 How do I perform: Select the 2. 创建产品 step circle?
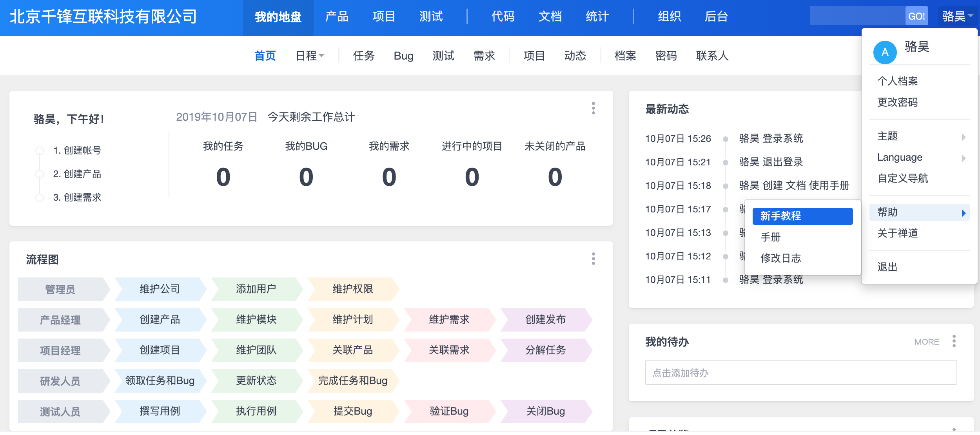point(40,174)
